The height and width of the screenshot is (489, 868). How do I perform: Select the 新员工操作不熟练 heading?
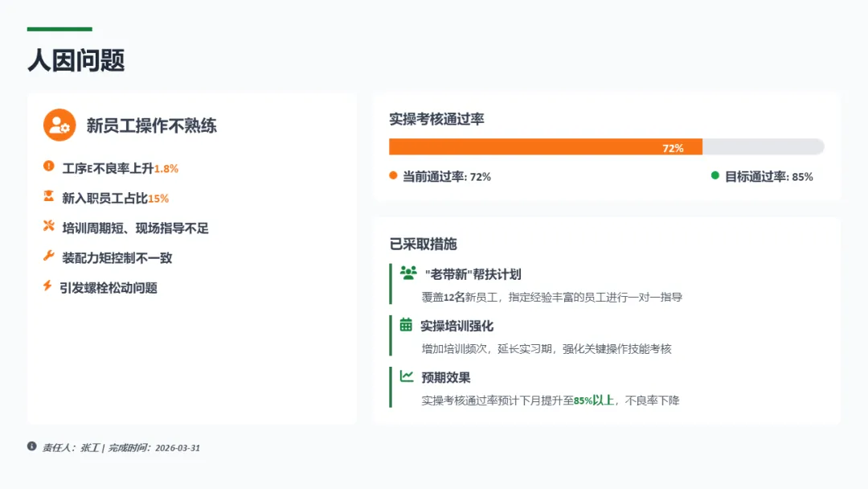(x=151, y=125)
